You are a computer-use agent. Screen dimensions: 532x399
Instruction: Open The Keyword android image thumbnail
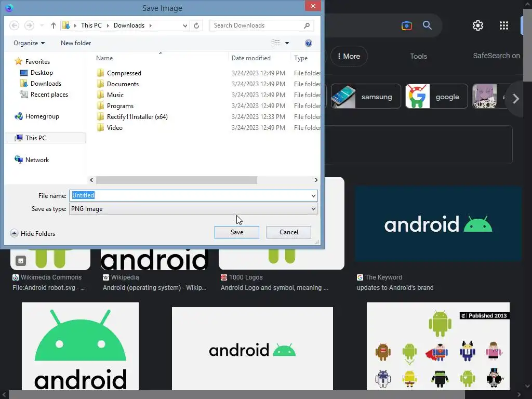[438, 223]
